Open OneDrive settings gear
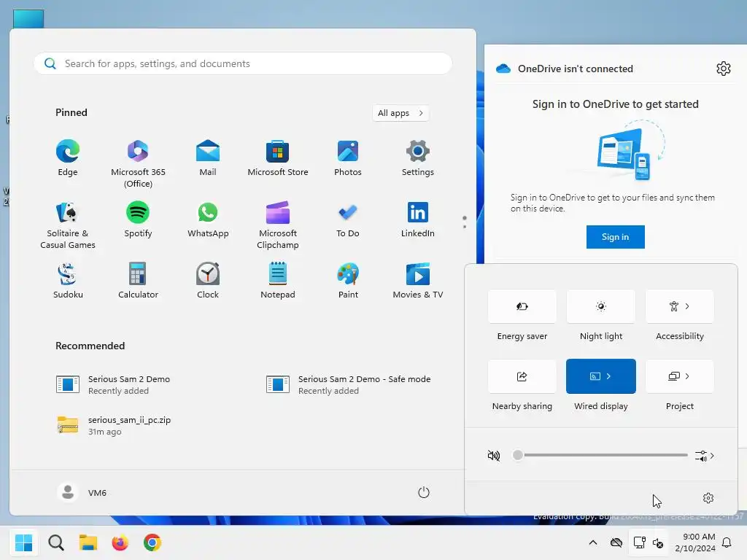This screenshot has height=560, width=747. click(x=723, y=69)
